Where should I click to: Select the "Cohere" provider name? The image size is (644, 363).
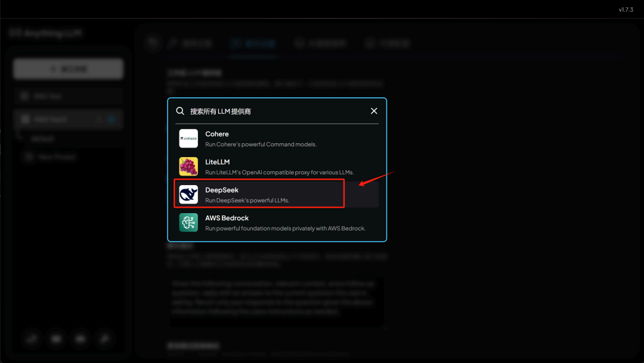coord(217,134)
